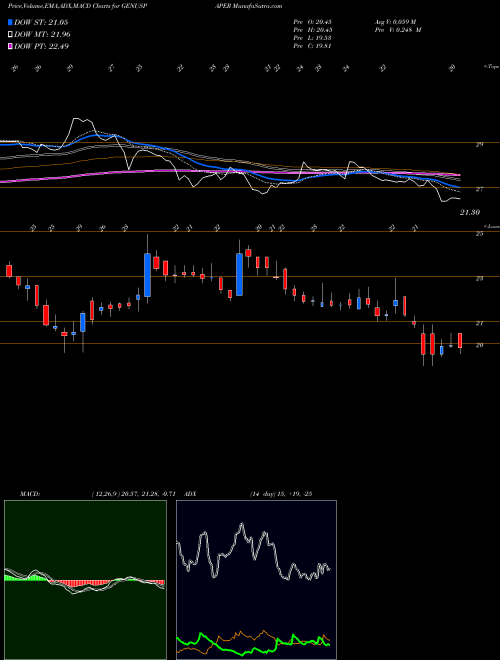
Task: Click the 'Pre H: 20.45' value
Action: coord(313,30)
